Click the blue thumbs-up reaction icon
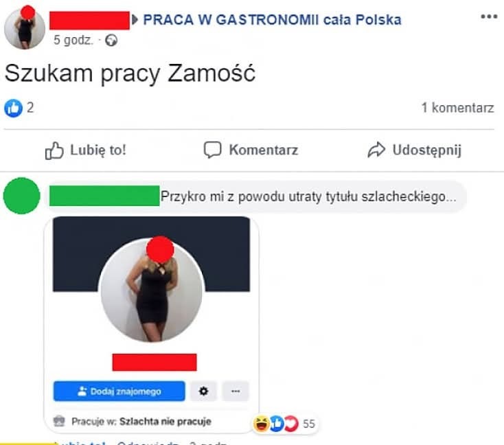Viewport: 504px width, 445px height. [x=13, y=108]
